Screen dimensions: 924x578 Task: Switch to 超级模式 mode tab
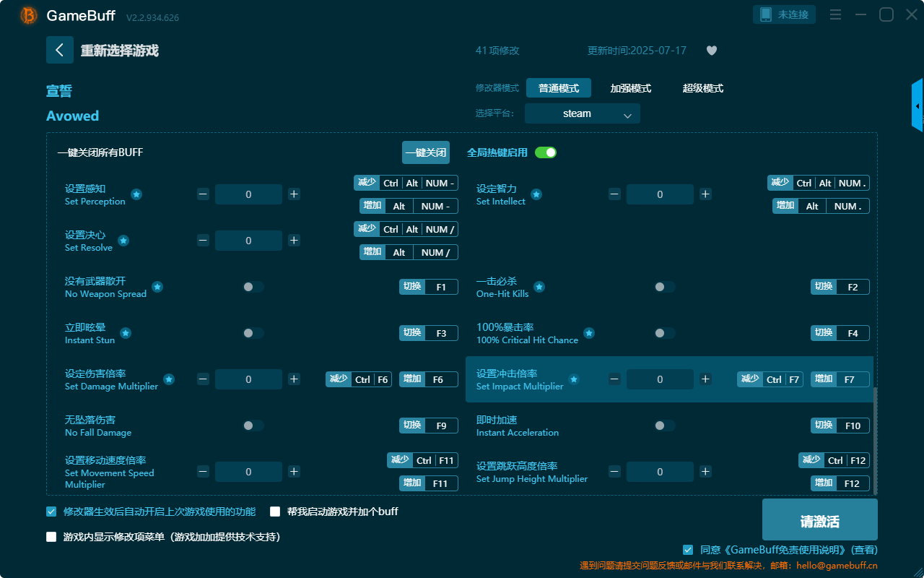click(703, 88)
